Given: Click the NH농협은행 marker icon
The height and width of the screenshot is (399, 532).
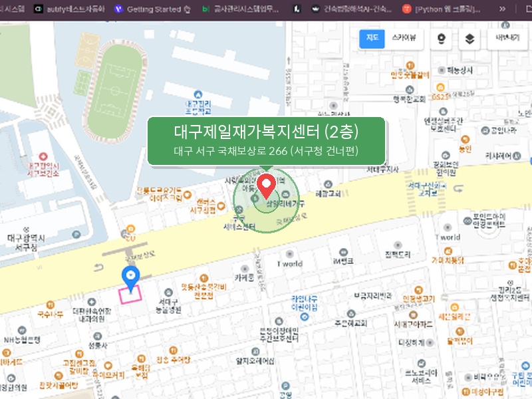Looking at the screenshot, I should click(x=22, y=330).
